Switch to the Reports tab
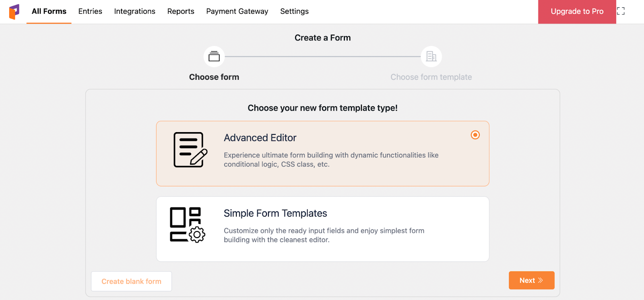Image resolution: width=644 pixels, height=300 pixels. coord(181,12)
